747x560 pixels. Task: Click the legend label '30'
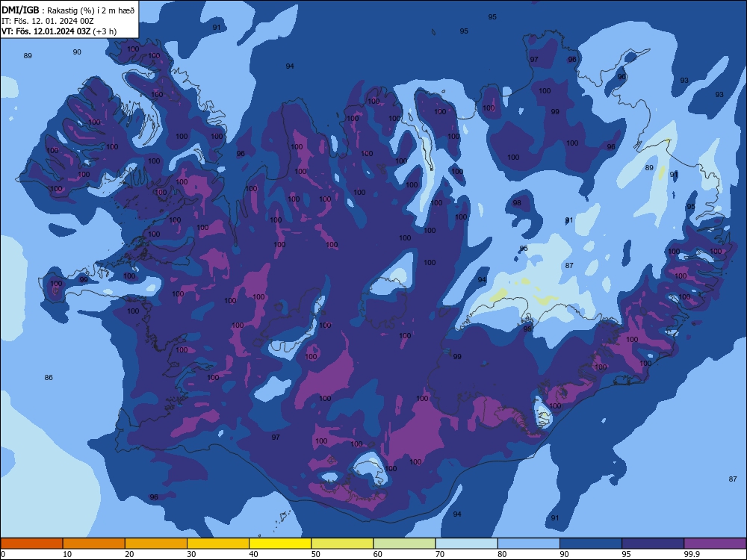click(x=191, y=554)
